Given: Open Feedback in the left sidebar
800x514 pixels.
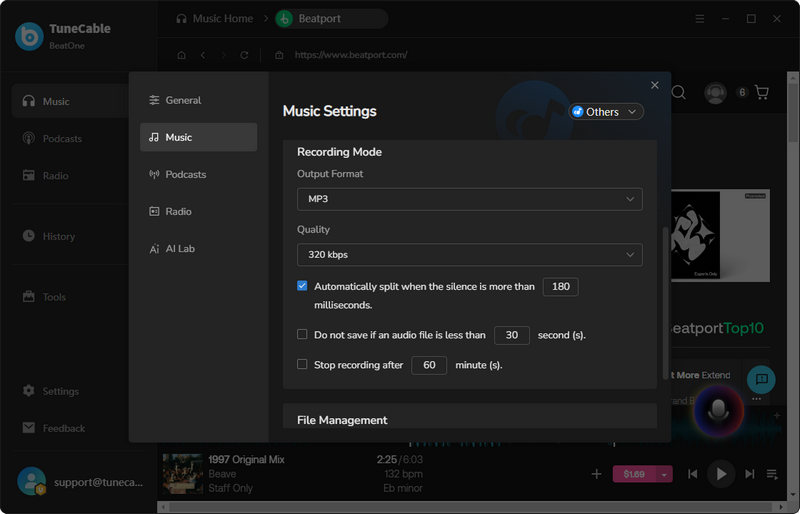Looking at the screenshot, I should (54, 428).
